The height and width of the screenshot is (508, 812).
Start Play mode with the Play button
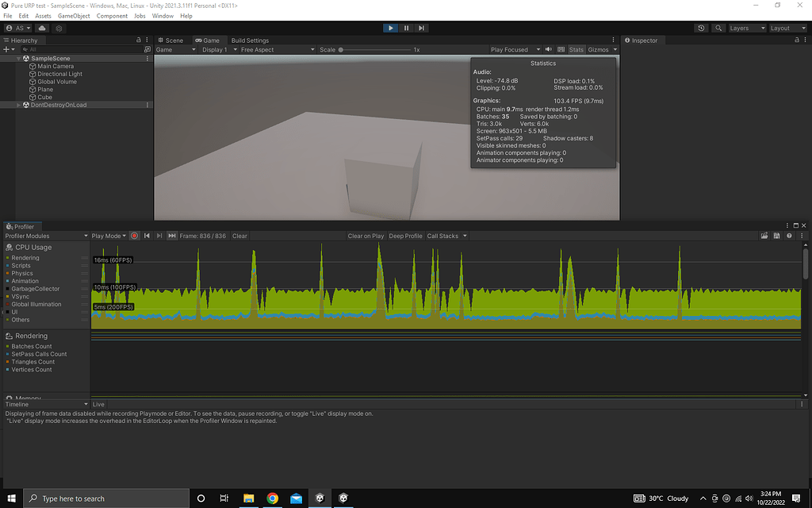coord(390,27)
